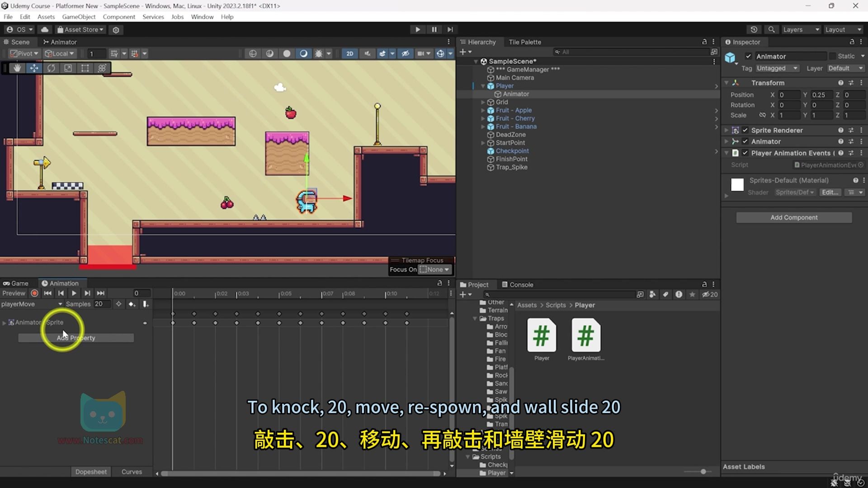Viewport: 868px width, 488px height.
Task: Click the Add Component button
Action: click(794, 217)
